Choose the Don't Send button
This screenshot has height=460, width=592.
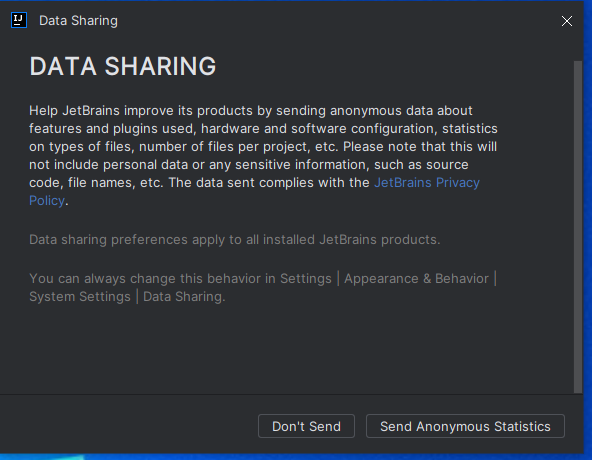click(306, 426)
